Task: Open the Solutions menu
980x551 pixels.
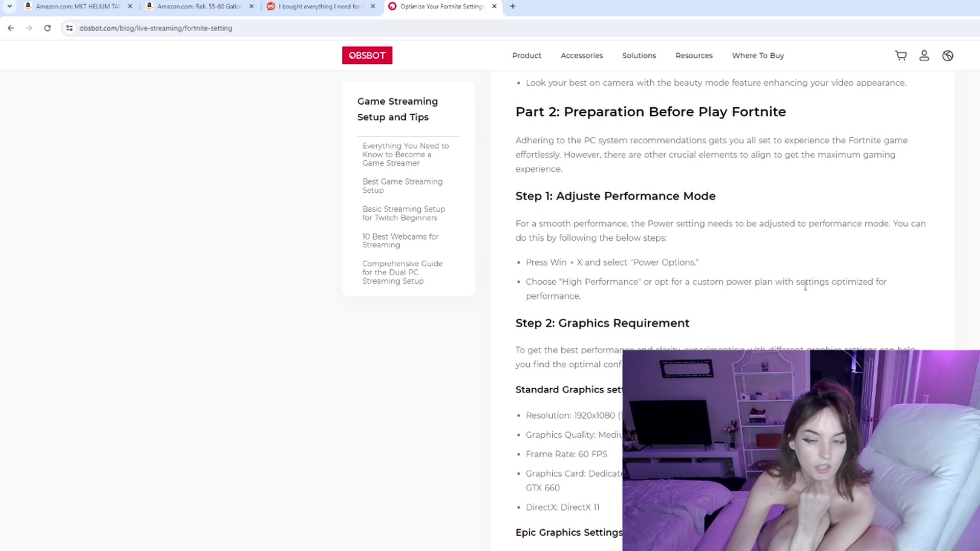Action: click(639, 56)
